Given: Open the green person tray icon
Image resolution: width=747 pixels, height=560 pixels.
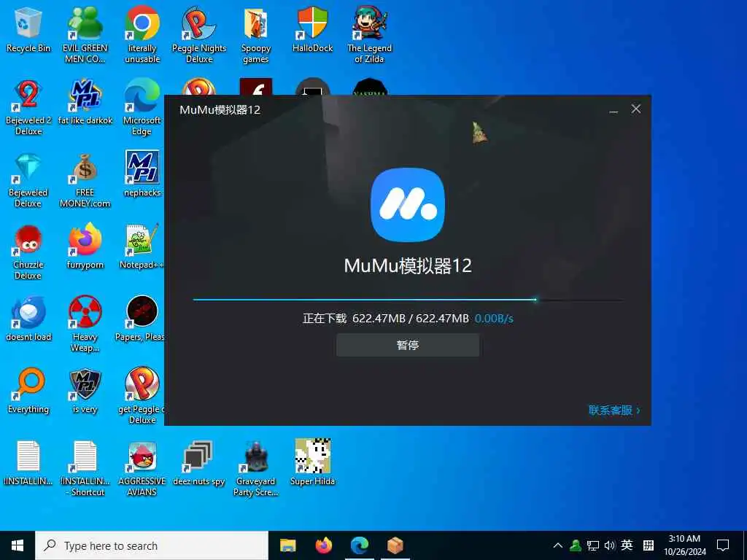Looking at the screenshot, I should (x=576, y=545).
